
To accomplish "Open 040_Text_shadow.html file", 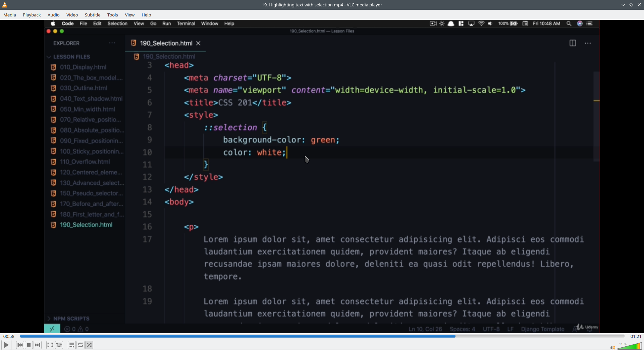I will (x=91, y=99).
